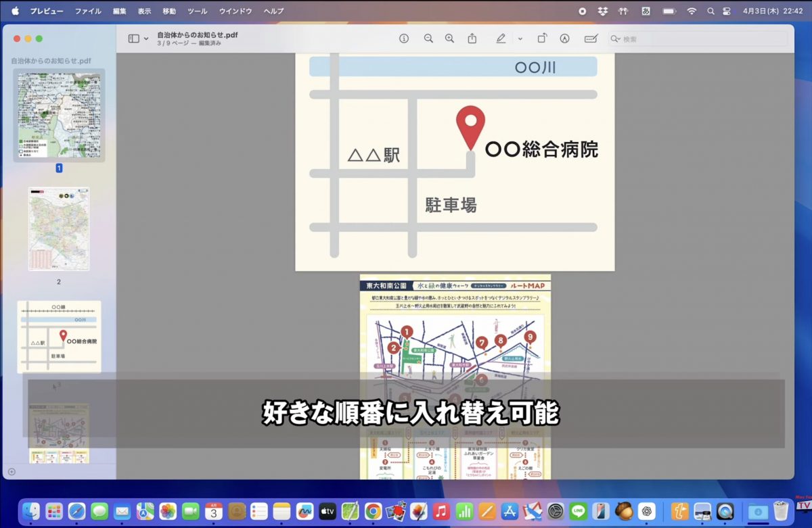Select page 2 map thumbnail in sidebar

[59, 229]
